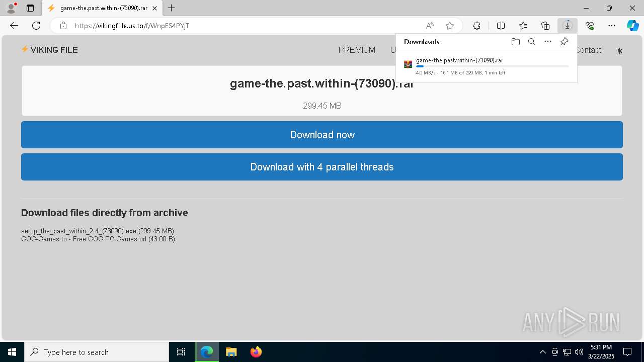Open the clock showing 5:31 PM
Viewport: 644px width, 362px height.
pyautogui.click(x=601, y=352)
